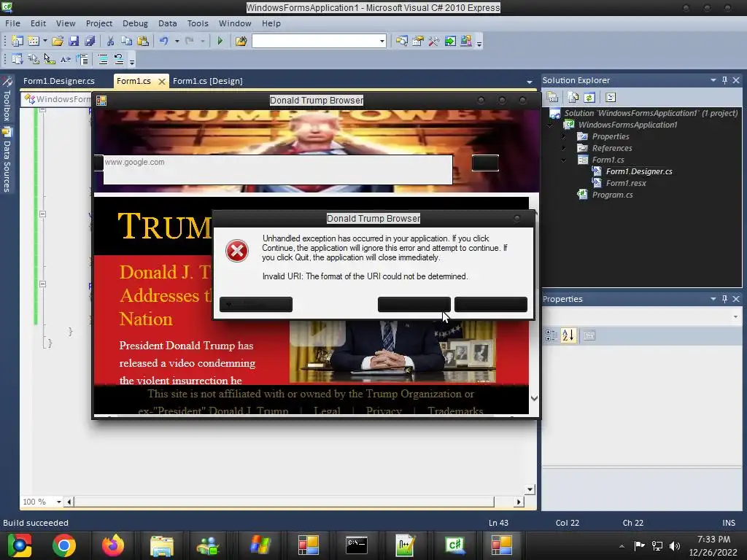Click the Start Page green arrow icon
The height and width of the screenshot is (560, 747).
coord(450,42)
